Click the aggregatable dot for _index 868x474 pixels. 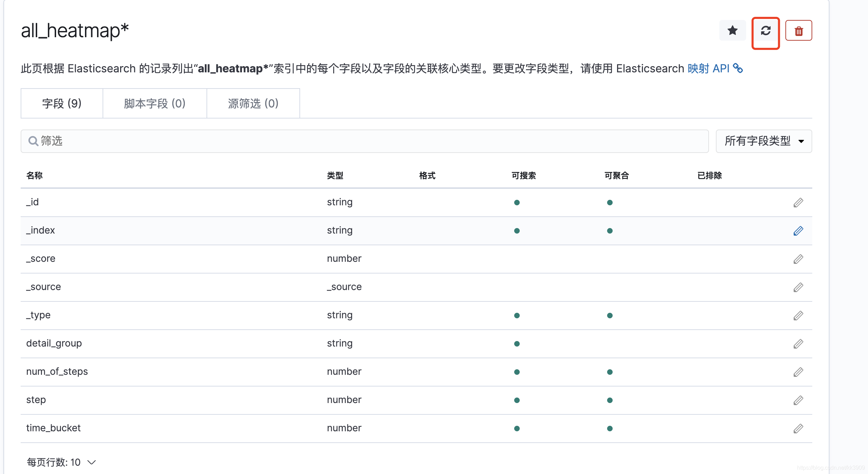(610, 231)
